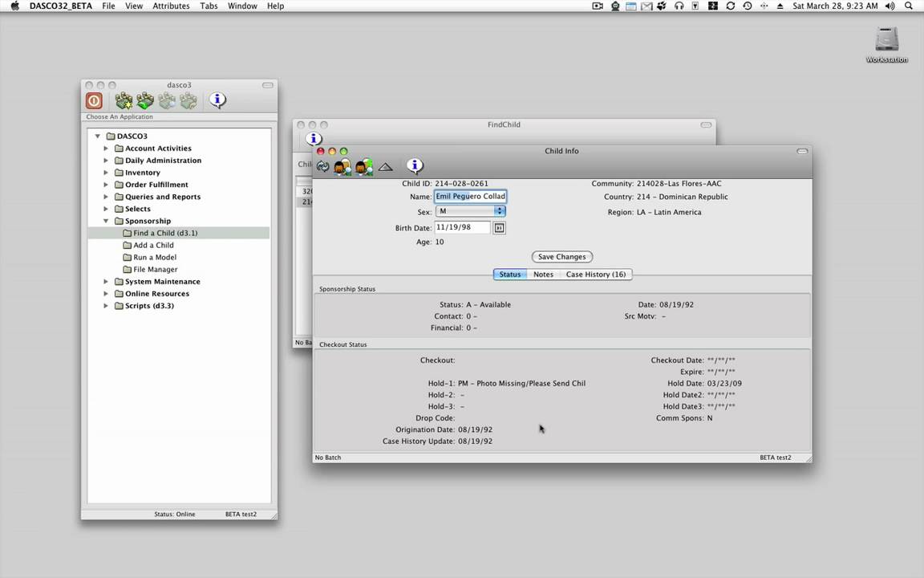Switch to the Status tab
This screenshot has width=924, height=578.
pos(510,275)
